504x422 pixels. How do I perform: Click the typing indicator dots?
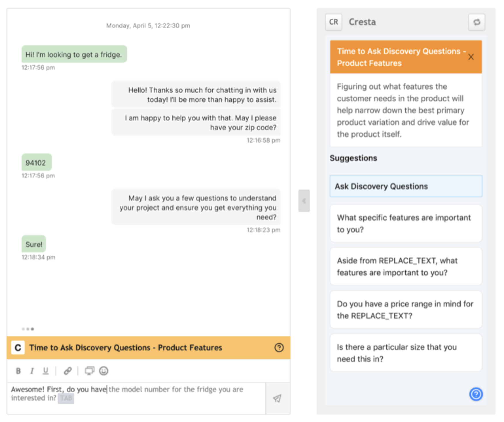point(28,329)
